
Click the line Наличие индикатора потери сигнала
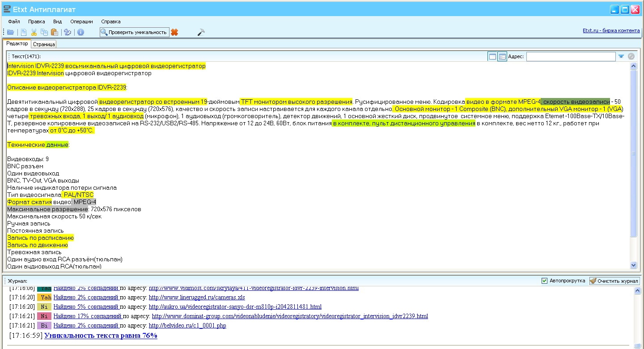click(62, 188)
